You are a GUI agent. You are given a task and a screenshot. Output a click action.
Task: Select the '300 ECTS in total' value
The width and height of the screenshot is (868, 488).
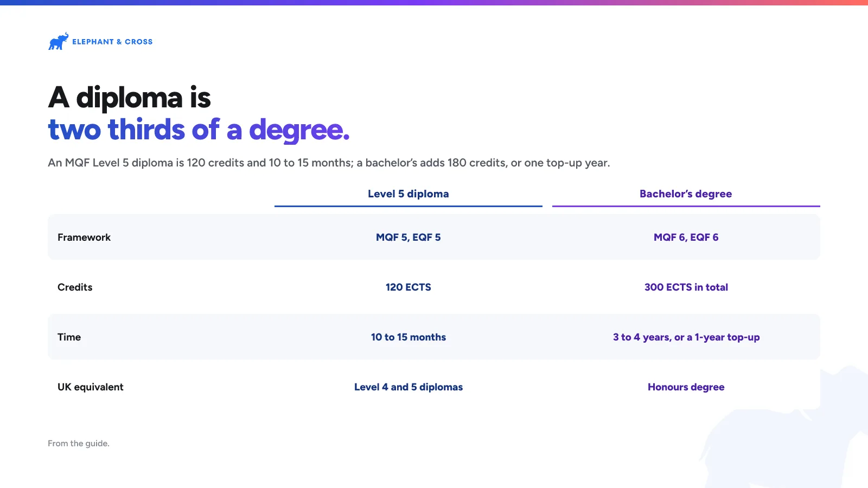[686, 287]
